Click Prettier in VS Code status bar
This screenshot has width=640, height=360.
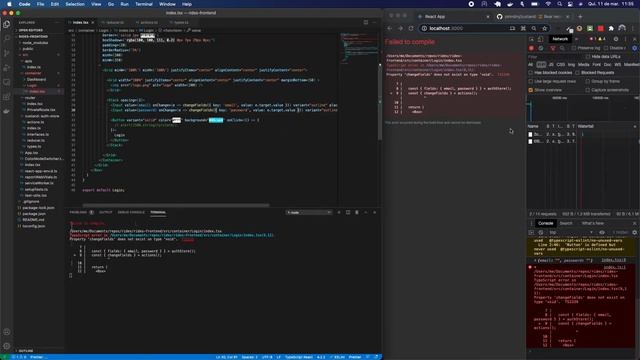pos(355,357)
